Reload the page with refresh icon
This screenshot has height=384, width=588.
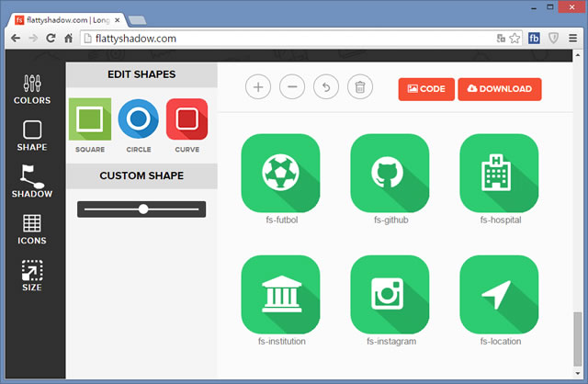pos(51,39)
